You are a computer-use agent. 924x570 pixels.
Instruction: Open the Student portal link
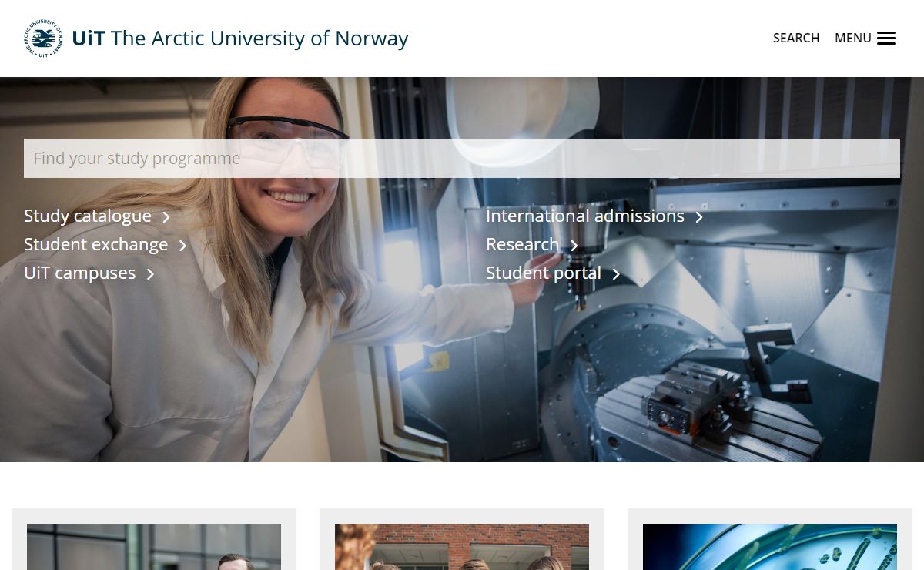tap(544, 273)
